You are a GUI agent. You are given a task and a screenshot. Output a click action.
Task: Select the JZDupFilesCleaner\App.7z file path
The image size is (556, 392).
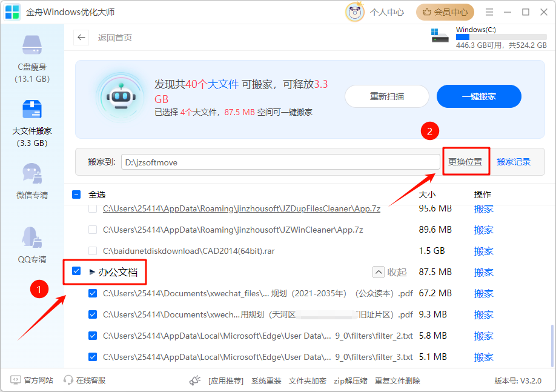tap(242, 209)
